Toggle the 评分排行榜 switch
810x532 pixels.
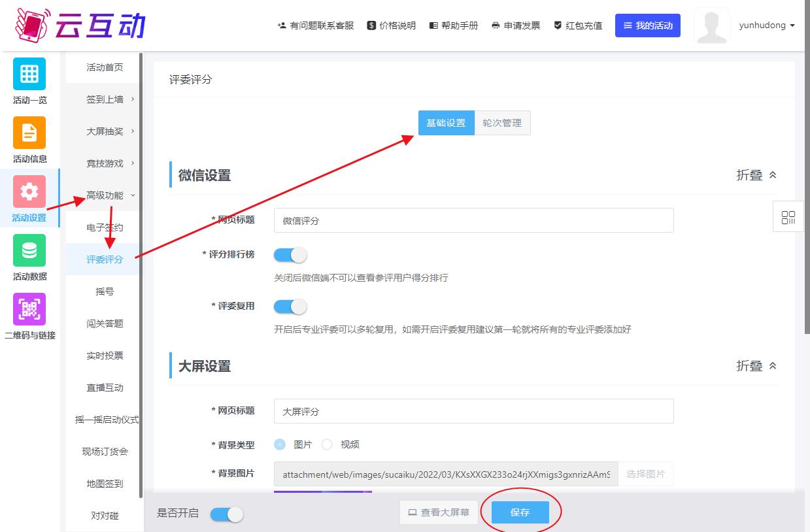290,255
